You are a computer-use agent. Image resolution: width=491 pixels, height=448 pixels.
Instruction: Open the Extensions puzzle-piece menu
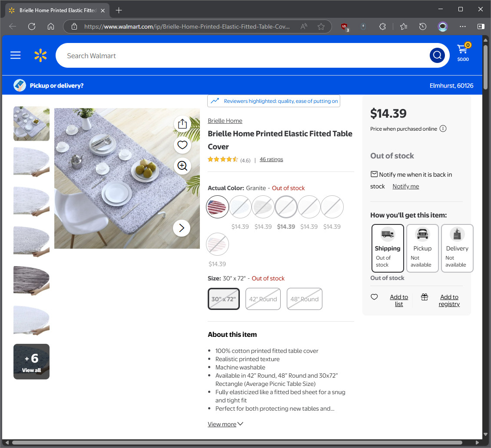[382, 26]
